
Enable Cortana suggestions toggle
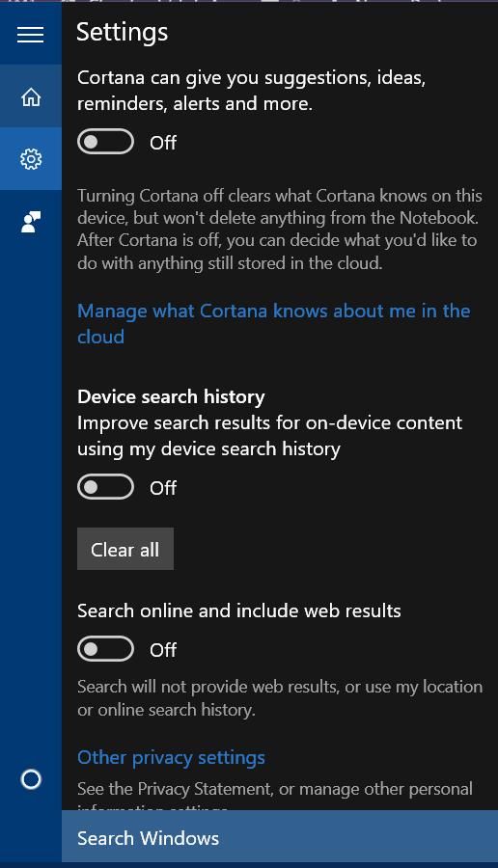[x=106, y=143]
